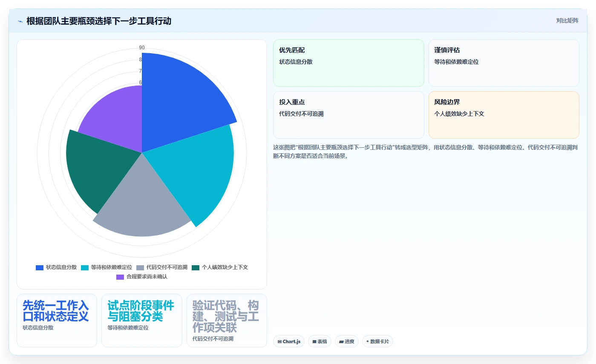The width and height of the screenshot is (596, 364).
Task: Click the 表格 tag chip
Action: 320,341
